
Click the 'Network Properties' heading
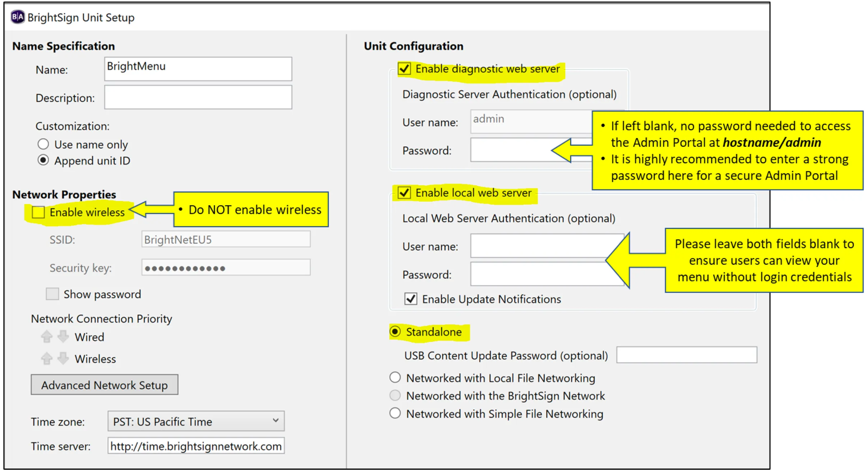pyautogui.click(x=64, y=194)
